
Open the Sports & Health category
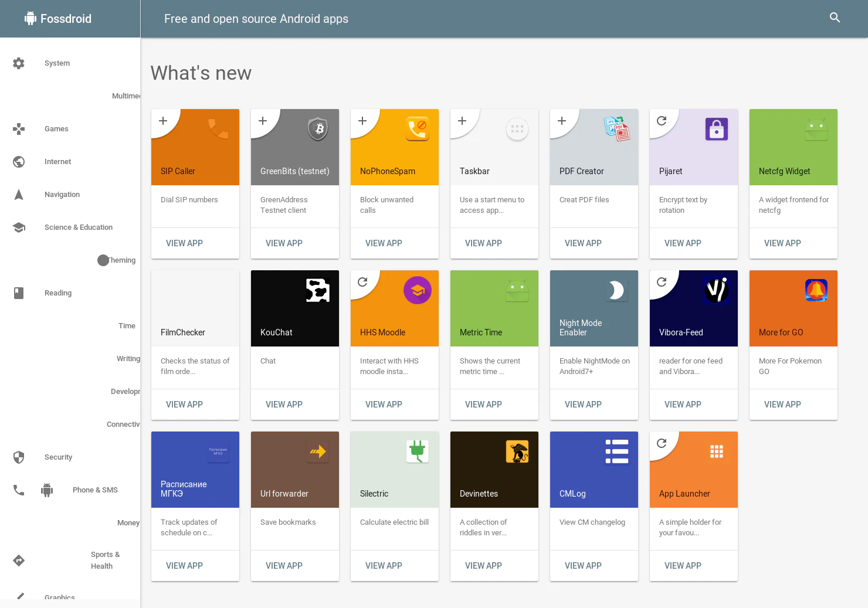(x=105, y=561)
